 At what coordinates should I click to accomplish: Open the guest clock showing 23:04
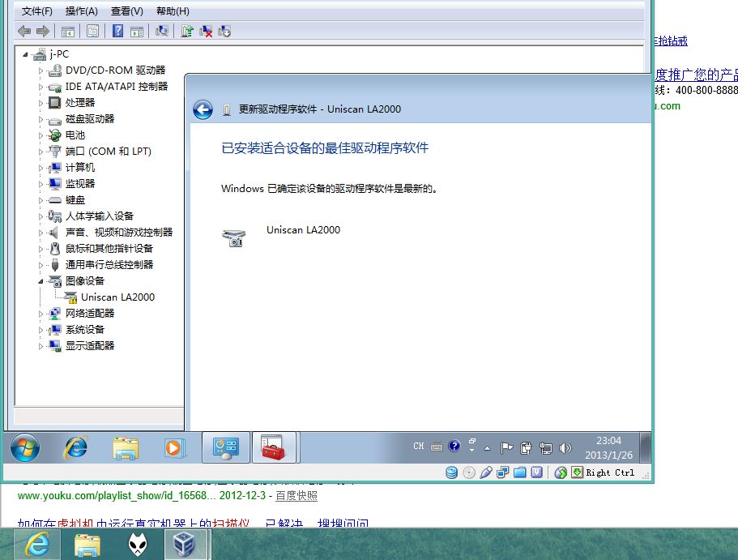608,447
